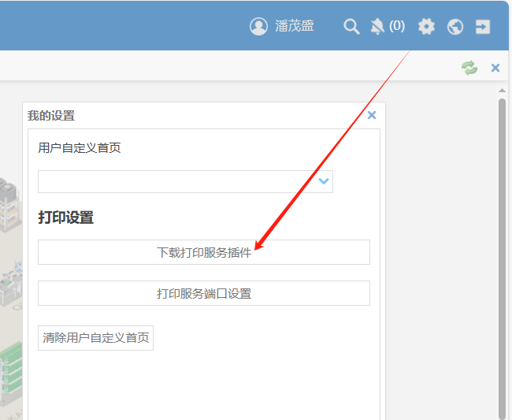Close the 我的设置 panel

(x=372, y=115)
